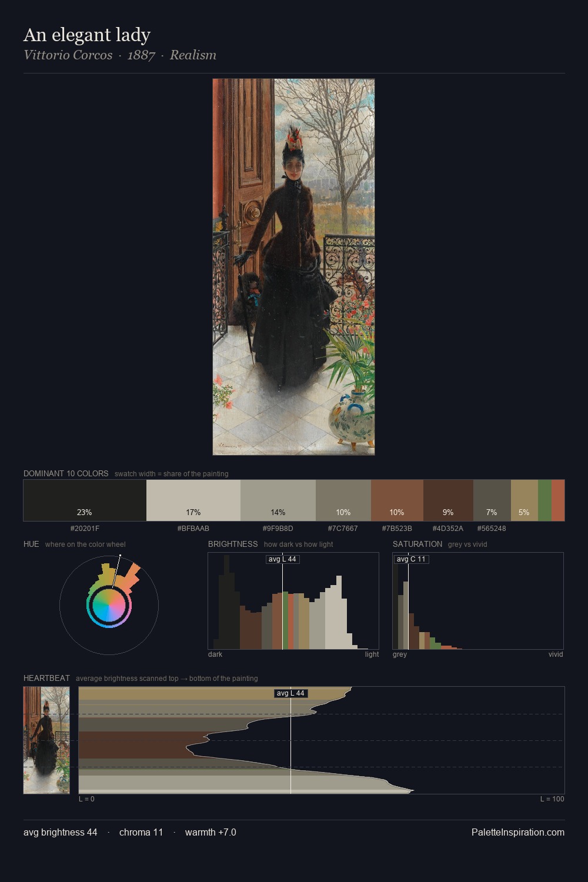Click the warmth +7.0 footer stat
Image resolution: width=588 pixels, height=882 pixels.
pyautogui.click(x=211, y=832)
